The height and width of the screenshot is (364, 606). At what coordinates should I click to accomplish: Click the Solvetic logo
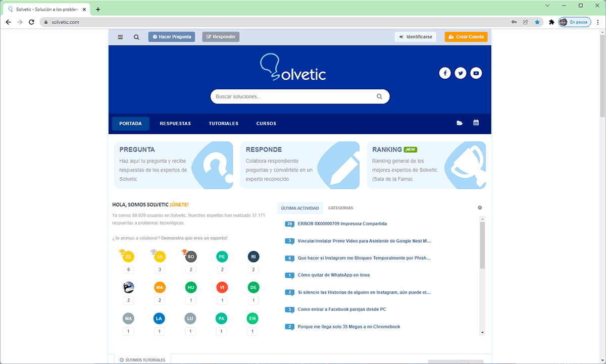coord(293,68)
